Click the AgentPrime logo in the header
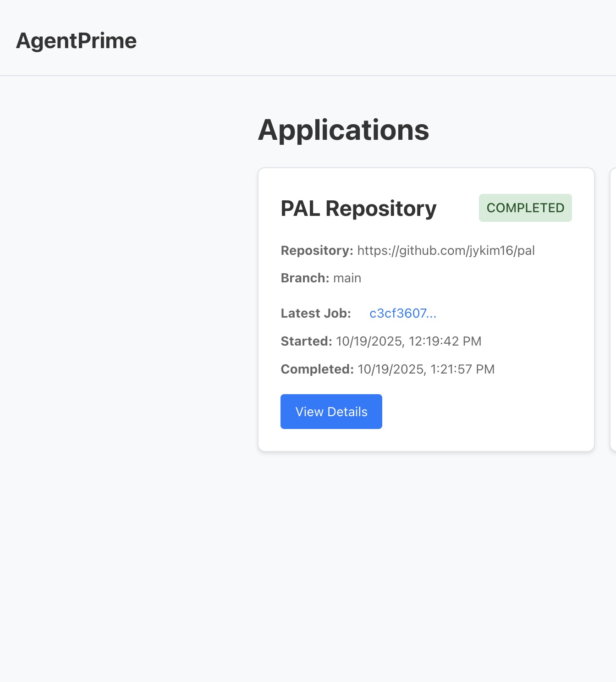 [x=76, y=41]
